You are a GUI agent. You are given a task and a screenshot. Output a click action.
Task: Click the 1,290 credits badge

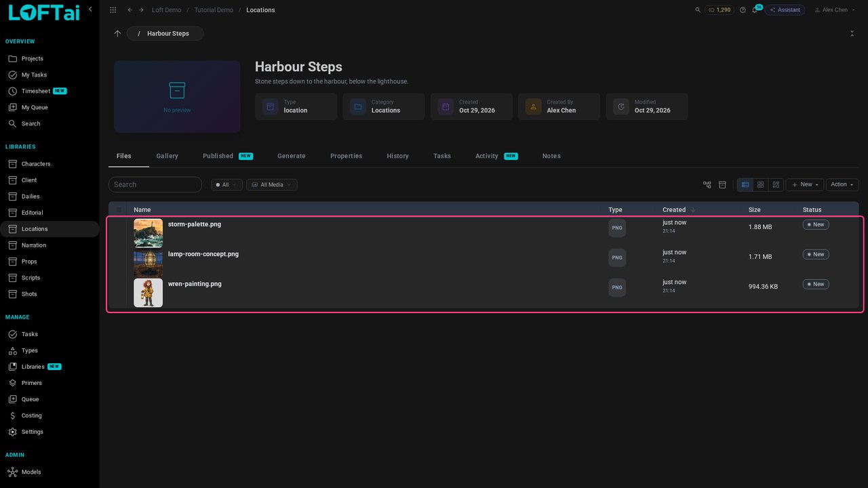(x=719, y=10)
